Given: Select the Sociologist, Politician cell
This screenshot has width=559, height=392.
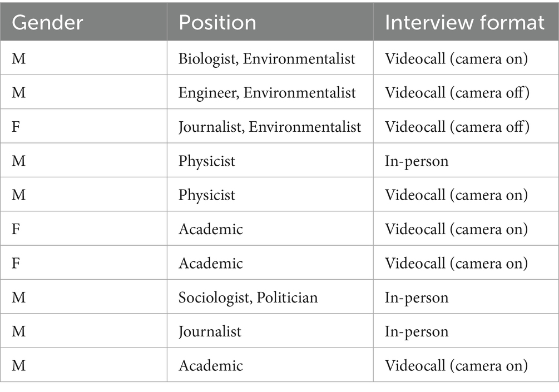Looking at the screenshot, I should coord(248,297).
